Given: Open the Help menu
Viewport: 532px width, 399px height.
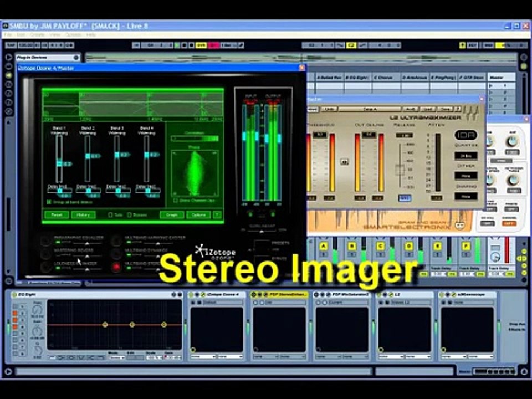Looking at the screenshot, I should pos(91,34).
